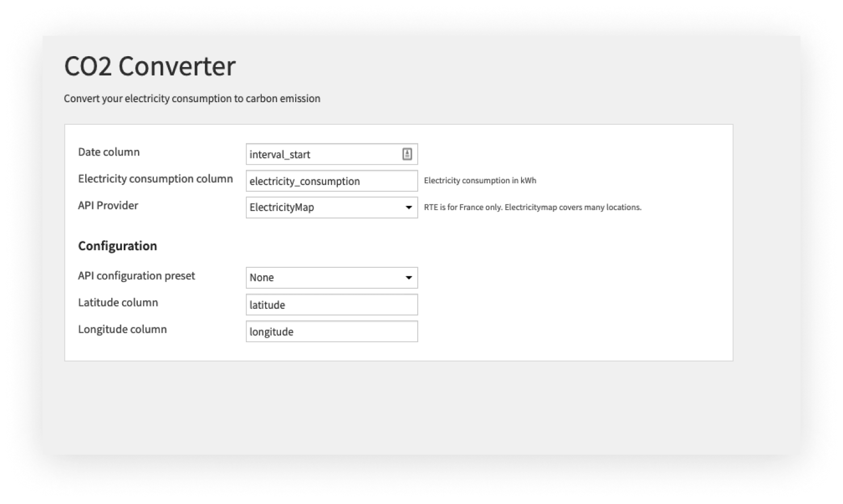Click the Latitude column input field

[332, 305]
